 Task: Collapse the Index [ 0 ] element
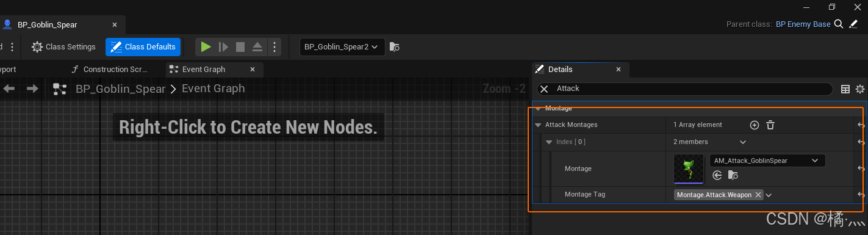pos(549,142)
